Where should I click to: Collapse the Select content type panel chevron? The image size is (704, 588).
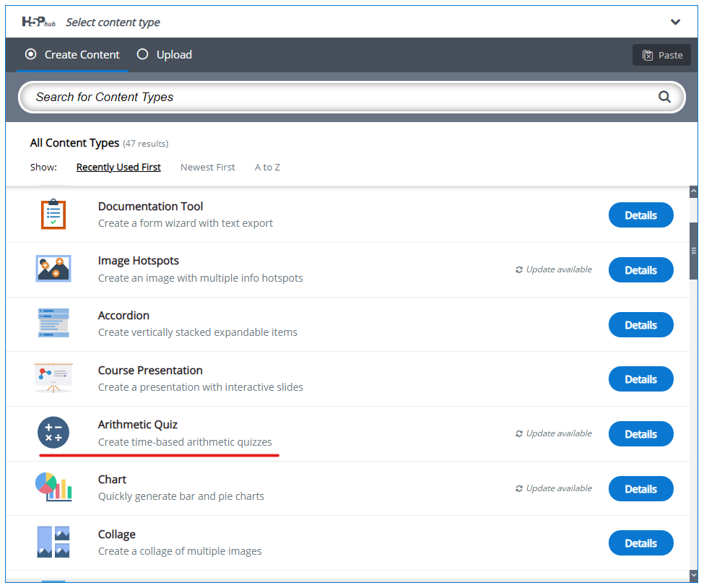(x=675, y=22)
